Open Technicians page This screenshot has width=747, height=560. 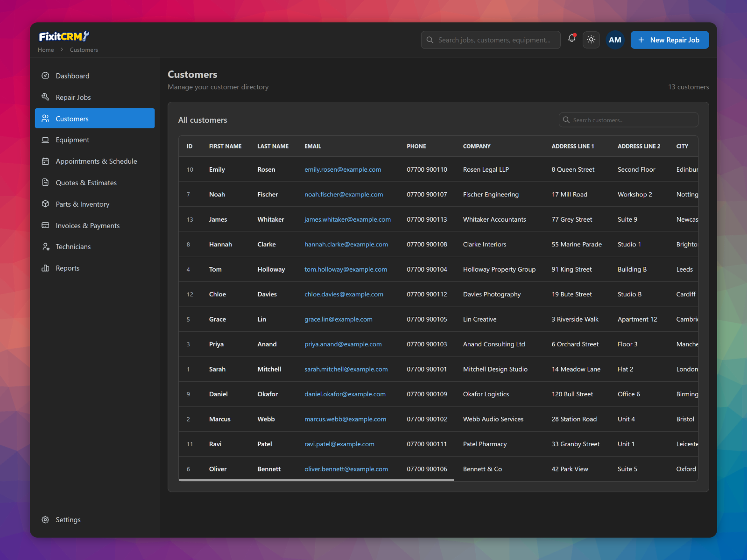[95, 247]
